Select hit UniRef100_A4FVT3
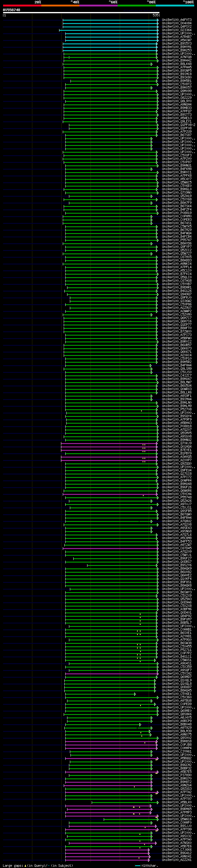Viewport: 197px width, 868px height. (x=176, y=20)
